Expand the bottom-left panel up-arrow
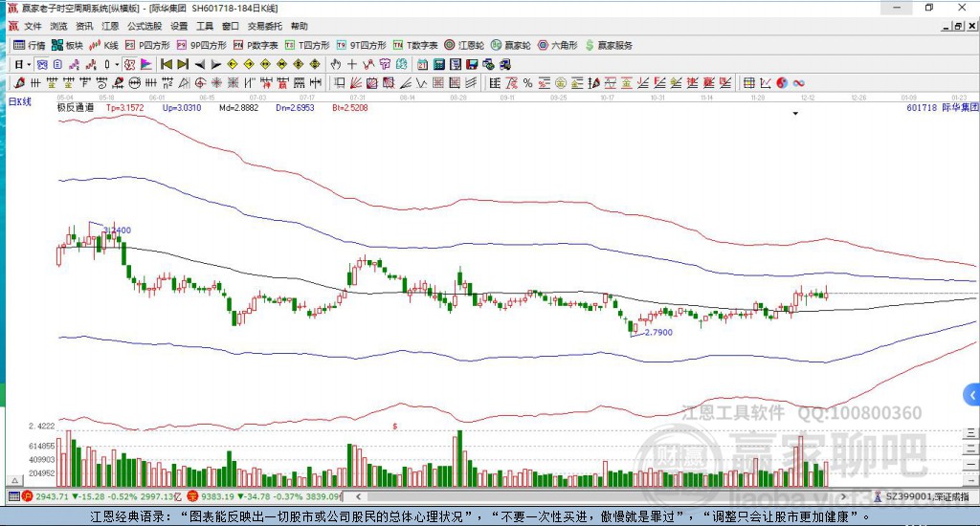Screen dimensions: 980x526 tap(15, 480)
